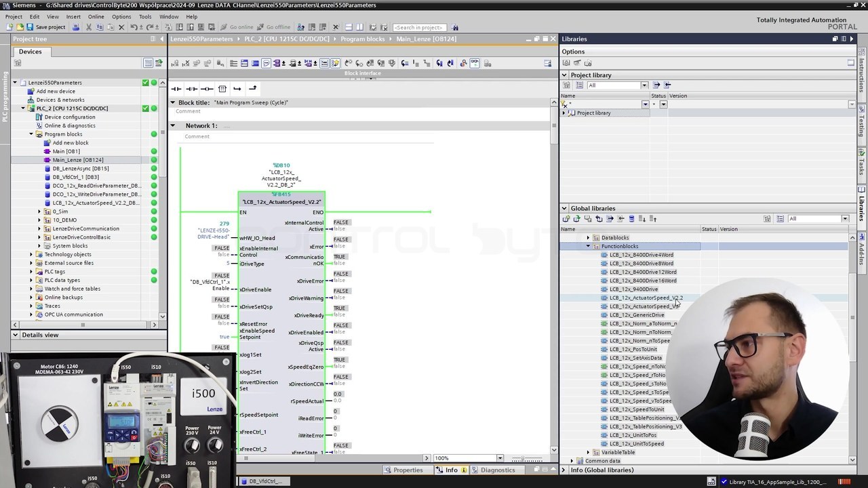The image size is (868, 488).
Task: Click Program blocks in the breadcrumb path
Action: (363, 39)
